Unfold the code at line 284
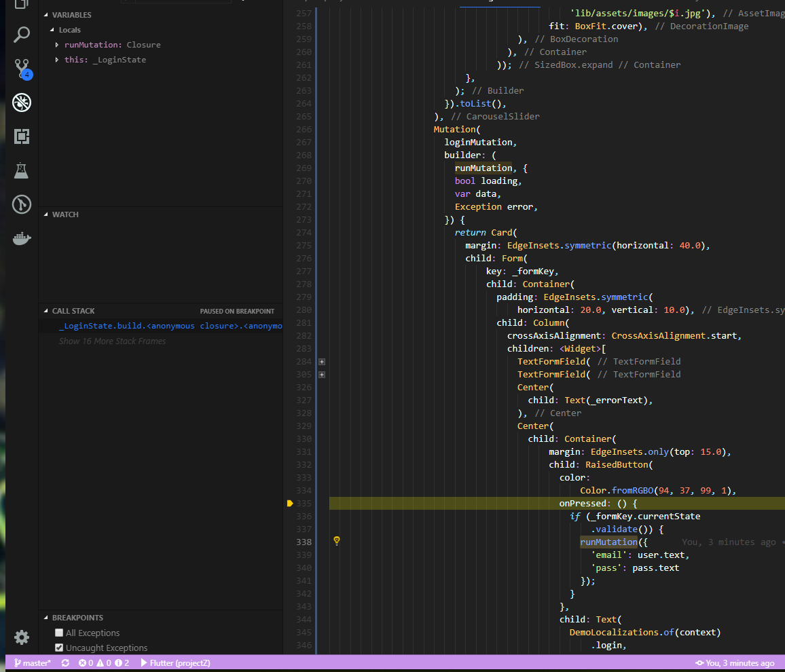This screenshot has width=785, height=672. point(322,362)
